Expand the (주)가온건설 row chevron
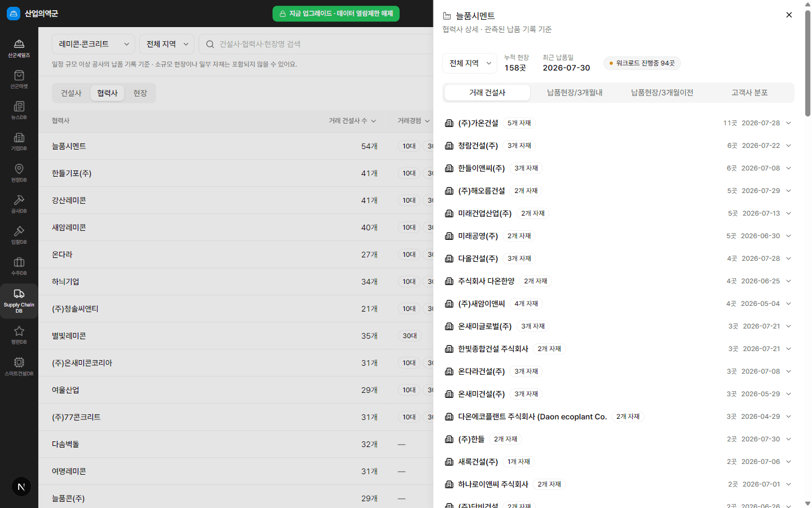The width and height of the screenshot is (812, 508). (x=788, y=123)
